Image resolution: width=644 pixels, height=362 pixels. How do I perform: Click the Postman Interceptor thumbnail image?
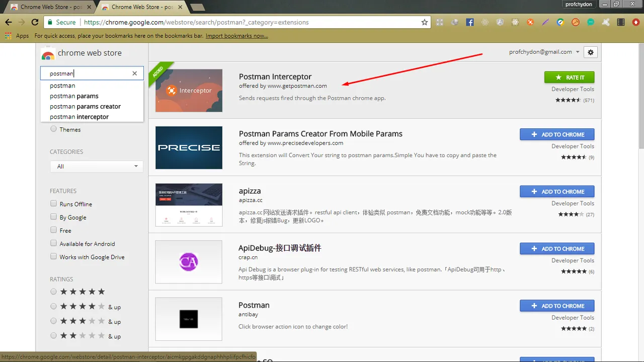[189, 90]
